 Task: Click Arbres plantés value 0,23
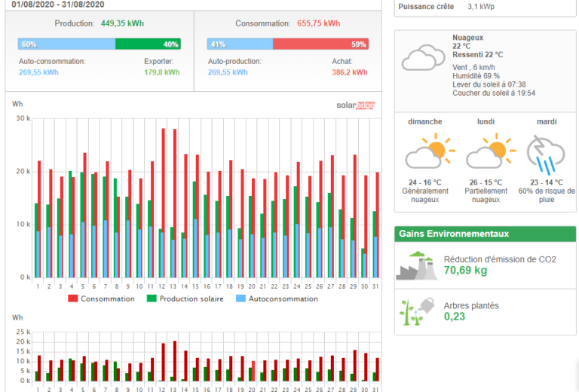pos(454,317)
